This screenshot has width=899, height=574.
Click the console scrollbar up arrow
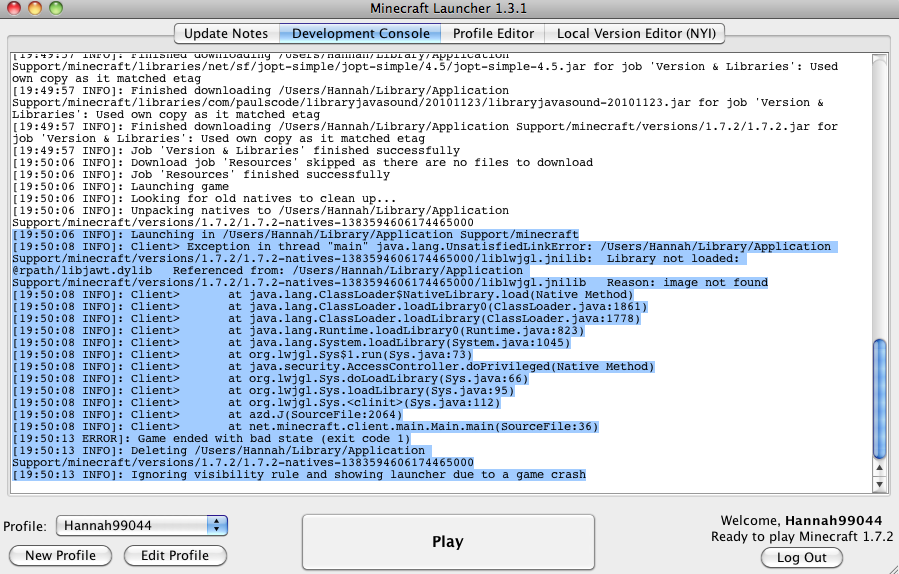tap(880, 468)
